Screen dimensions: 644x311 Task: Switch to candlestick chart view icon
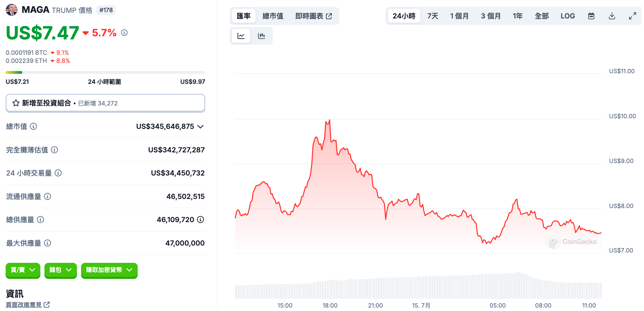pos(262,36)
